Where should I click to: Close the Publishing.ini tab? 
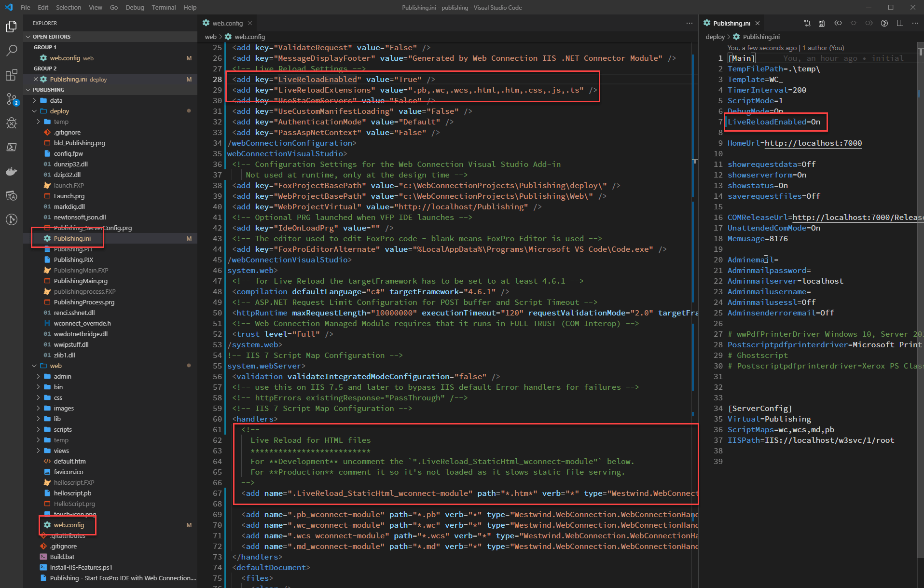pyautogui.click(x=758, y=23)
